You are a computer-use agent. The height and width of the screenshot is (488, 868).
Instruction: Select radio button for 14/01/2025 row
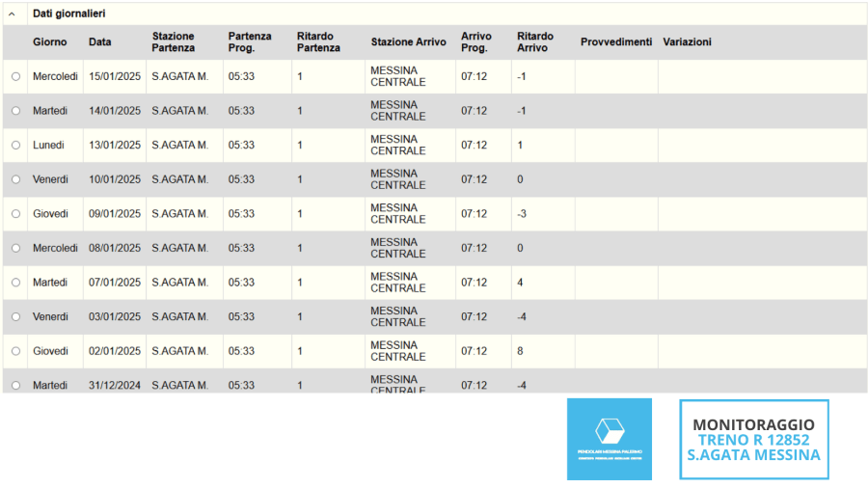[x=15, y=111]
